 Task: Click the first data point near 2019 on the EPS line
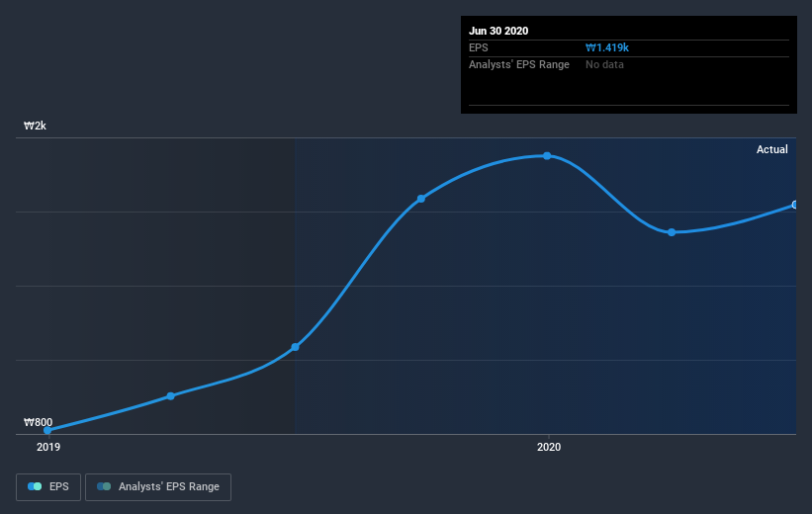[47, 430]
